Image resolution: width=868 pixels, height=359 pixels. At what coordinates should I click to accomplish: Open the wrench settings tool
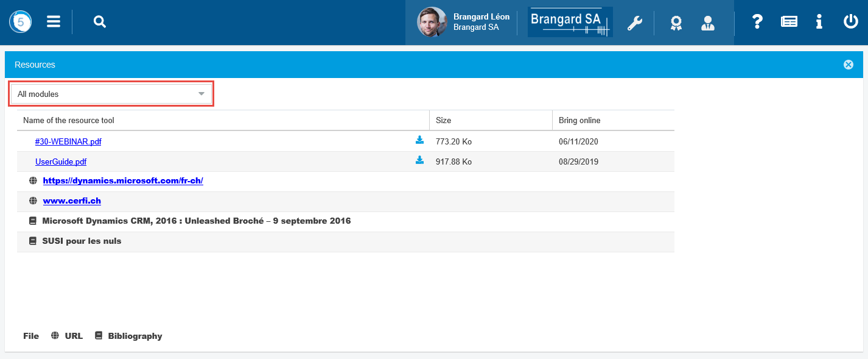click(x=635, y=23)
